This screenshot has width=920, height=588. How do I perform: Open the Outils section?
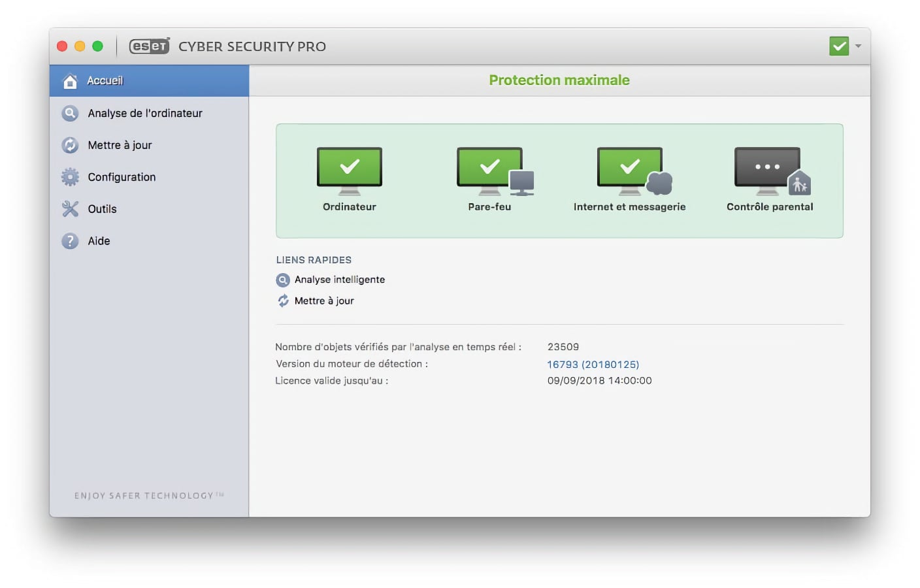pos(149,209)
